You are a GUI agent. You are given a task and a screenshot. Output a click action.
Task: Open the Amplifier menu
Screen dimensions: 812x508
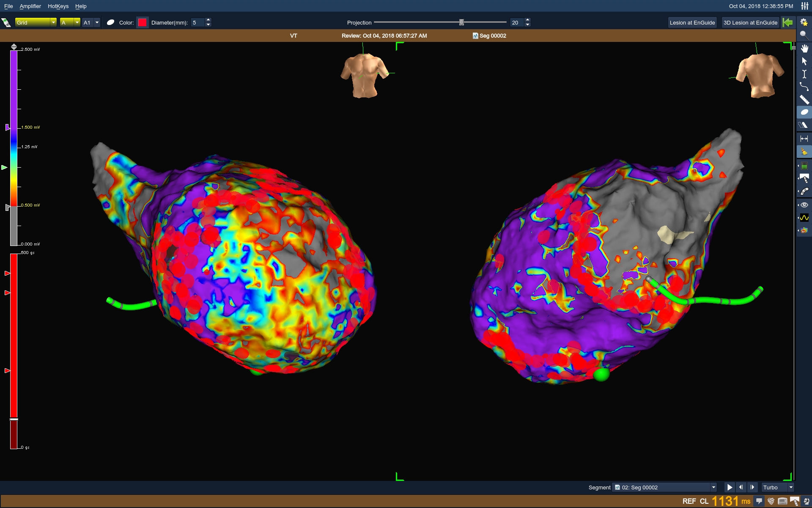tap(30, 6)
